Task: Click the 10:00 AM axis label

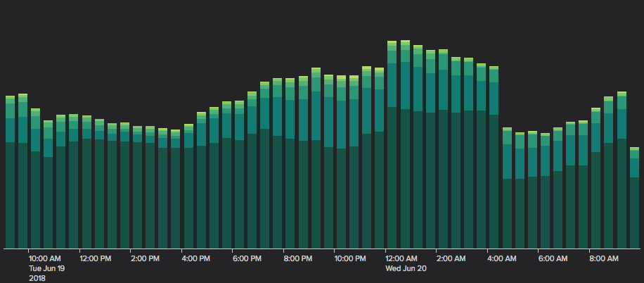Action: 44,258
